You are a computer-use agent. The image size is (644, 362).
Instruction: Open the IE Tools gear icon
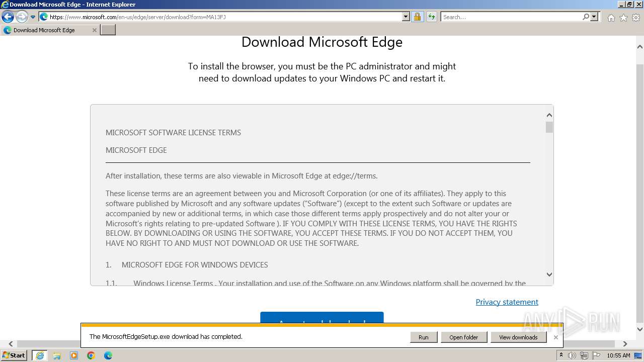point(636,18)
